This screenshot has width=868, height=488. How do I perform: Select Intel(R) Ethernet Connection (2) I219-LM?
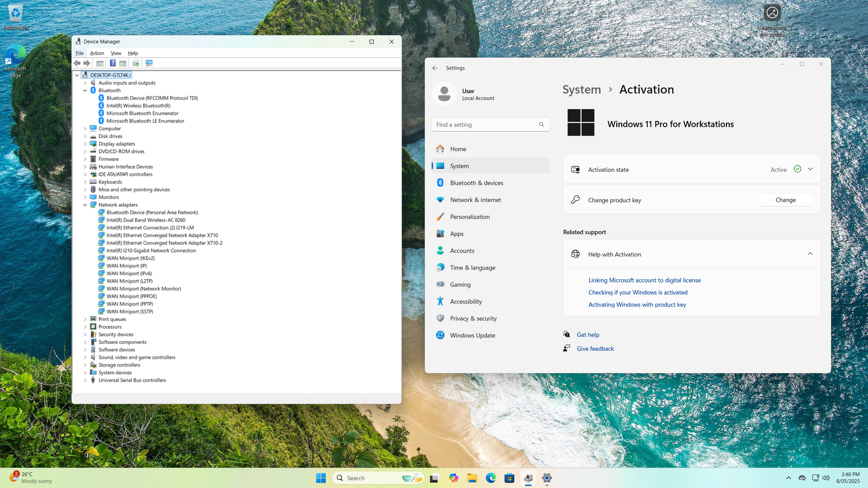click(150, 228)
